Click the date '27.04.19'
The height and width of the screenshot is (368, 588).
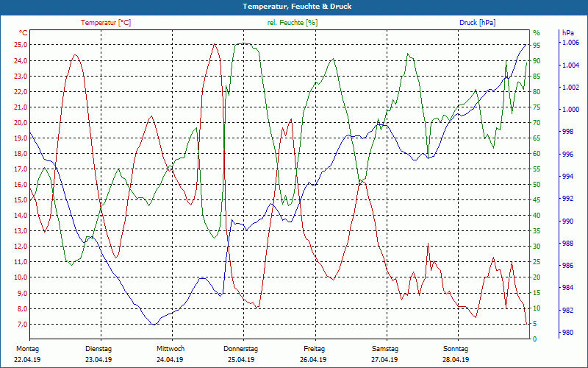pyautogui.click(x=384, y=360)
